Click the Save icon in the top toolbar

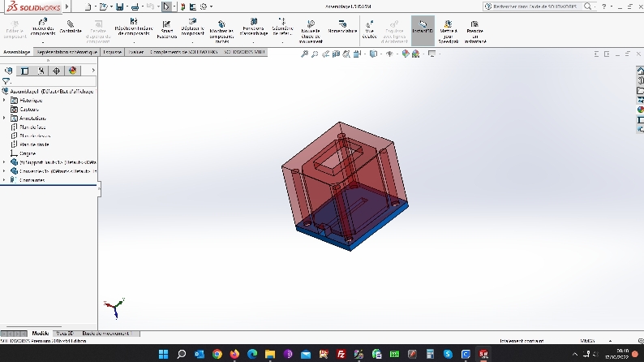tap(120, 6)
